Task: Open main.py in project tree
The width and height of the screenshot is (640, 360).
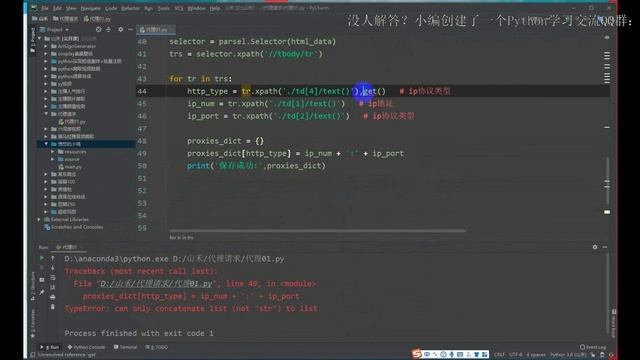Action: click(70, 167)
